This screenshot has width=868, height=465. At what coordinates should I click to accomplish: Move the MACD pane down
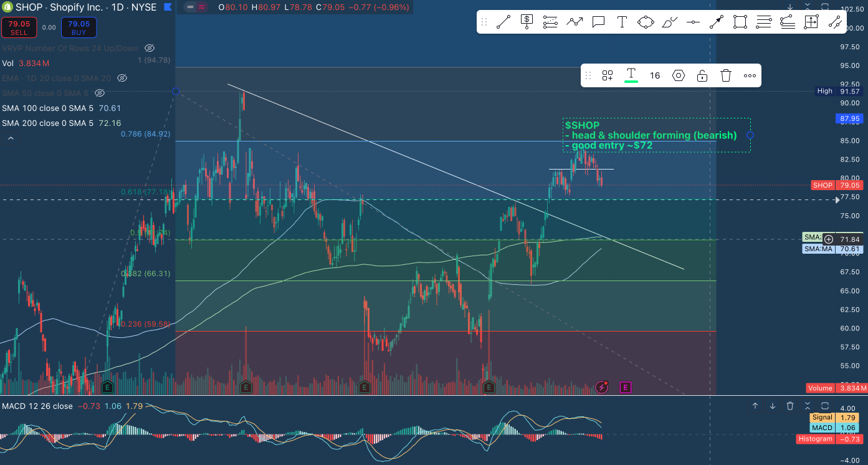pos(773,406)
